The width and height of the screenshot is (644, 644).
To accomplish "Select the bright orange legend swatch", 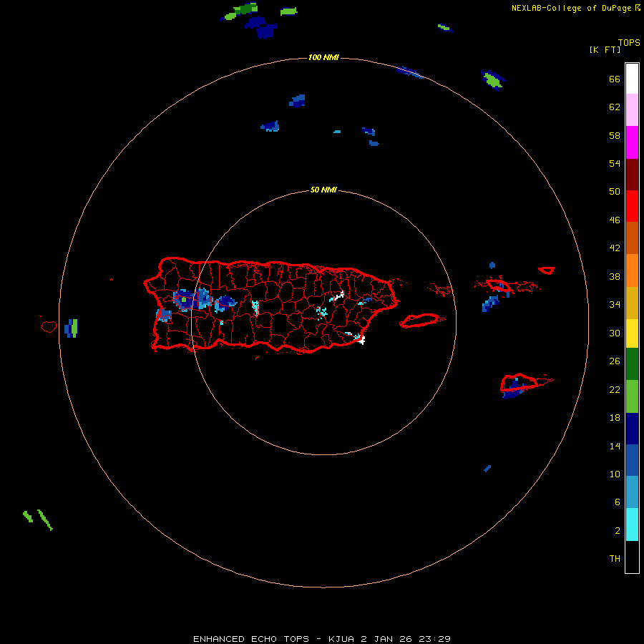I will coord(632,270).
